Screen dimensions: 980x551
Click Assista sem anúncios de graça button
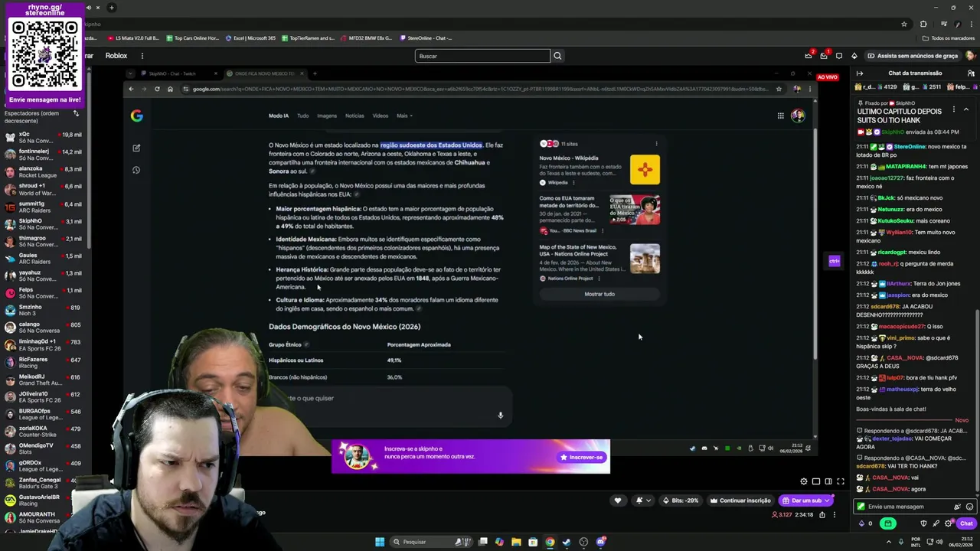[913, 56]
